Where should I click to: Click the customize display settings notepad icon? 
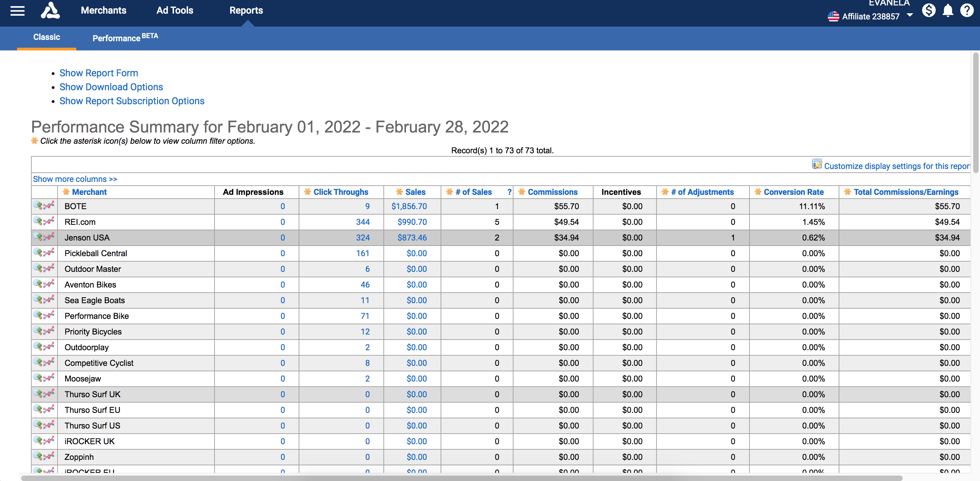pos(817,165)
